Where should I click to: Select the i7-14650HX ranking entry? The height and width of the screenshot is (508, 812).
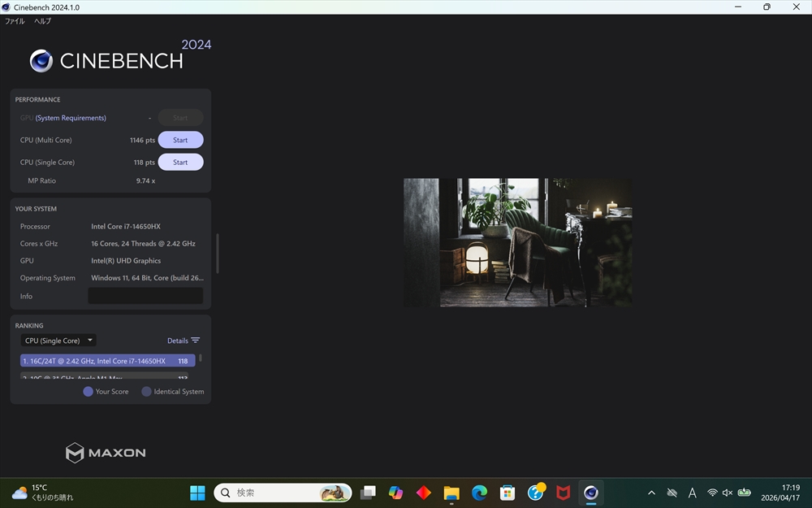point(108,361)
